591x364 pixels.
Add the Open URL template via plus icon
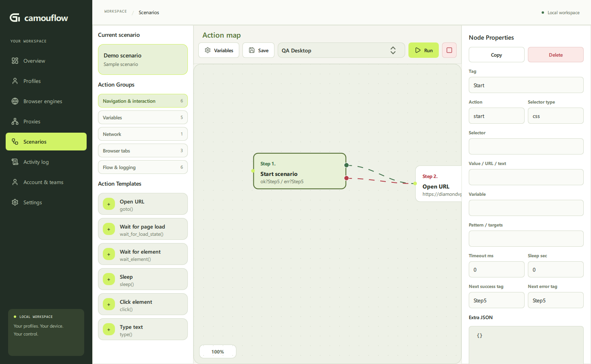point(108,204)
